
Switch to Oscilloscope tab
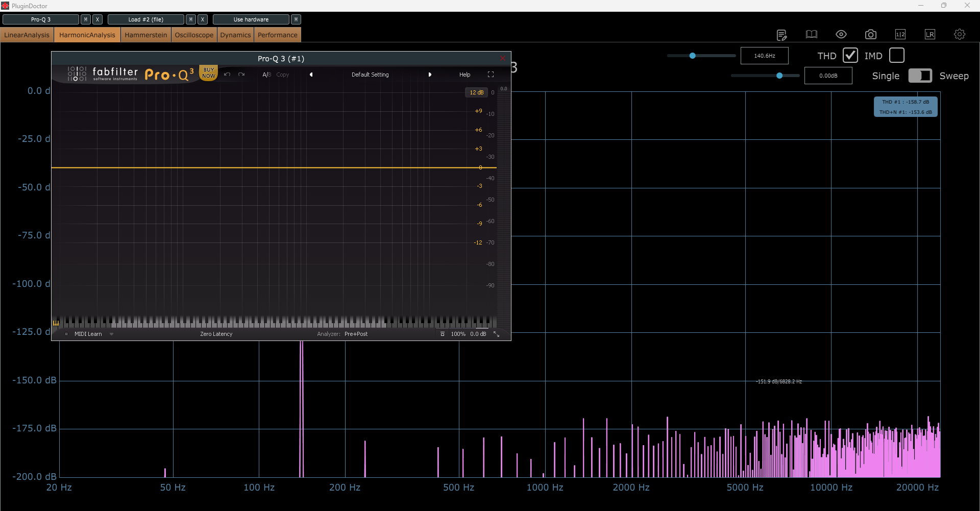194,35
